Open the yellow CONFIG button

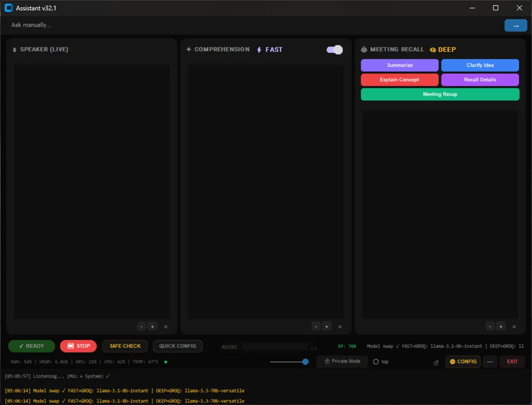point(463,361)
